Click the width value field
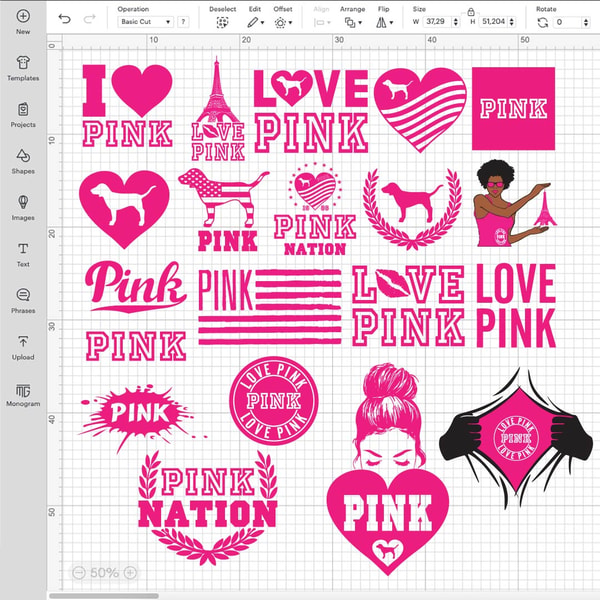 click(437, 22)
